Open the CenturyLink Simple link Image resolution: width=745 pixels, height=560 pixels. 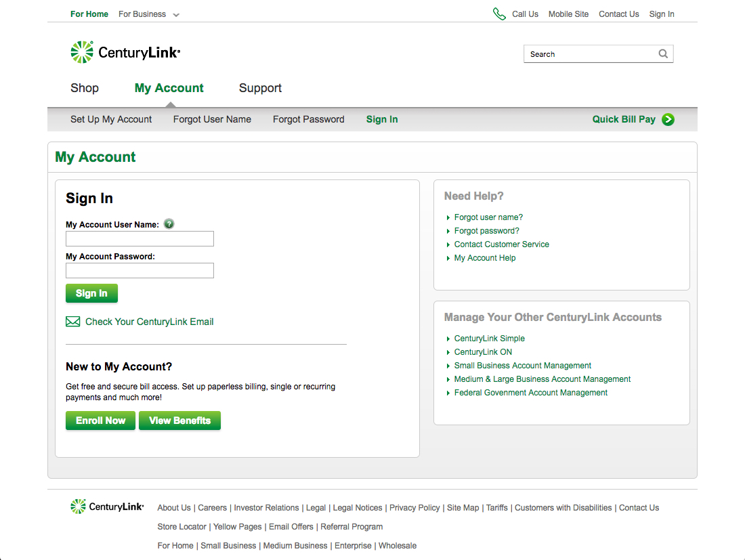click(489, 339)
